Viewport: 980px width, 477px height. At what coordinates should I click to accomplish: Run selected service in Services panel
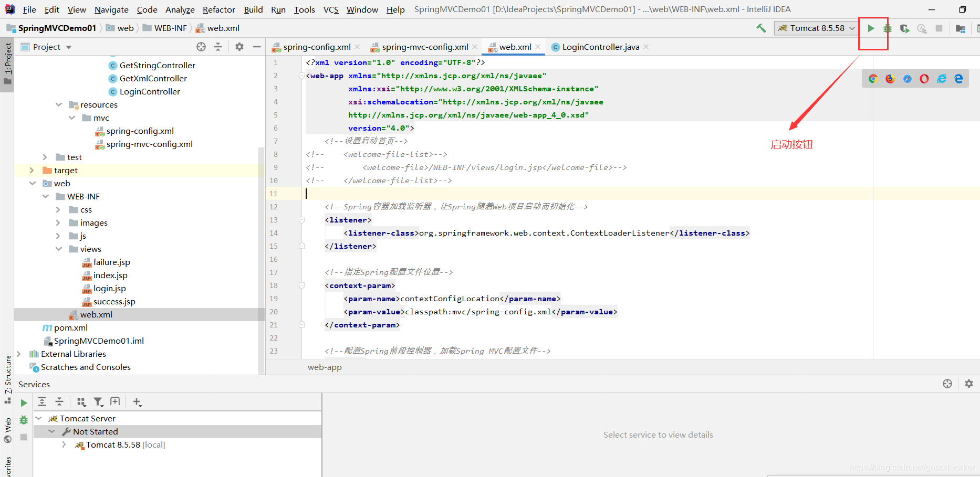(24, 403)
